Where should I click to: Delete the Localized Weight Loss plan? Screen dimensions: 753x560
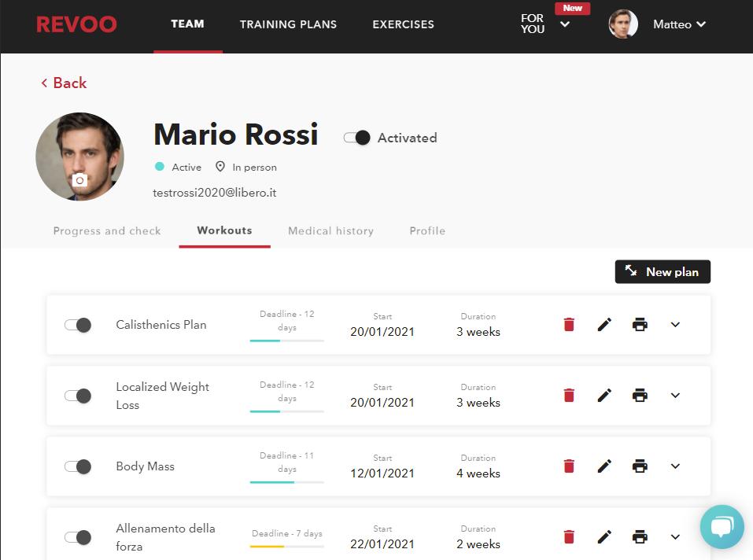click(569, 396)
